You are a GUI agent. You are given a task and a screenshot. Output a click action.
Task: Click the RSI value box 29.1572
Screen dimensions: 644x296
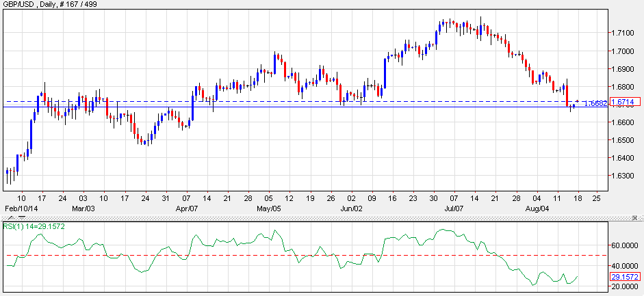(x=625, y=277)
